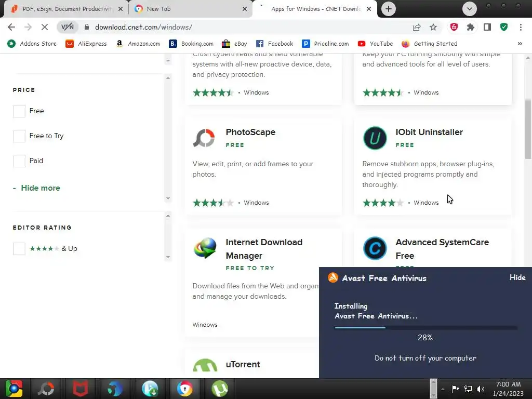532x399 pixels.
Task: Click up arrow of Price filter scroller
Action: pyautogui.click(x=168, y=78)
